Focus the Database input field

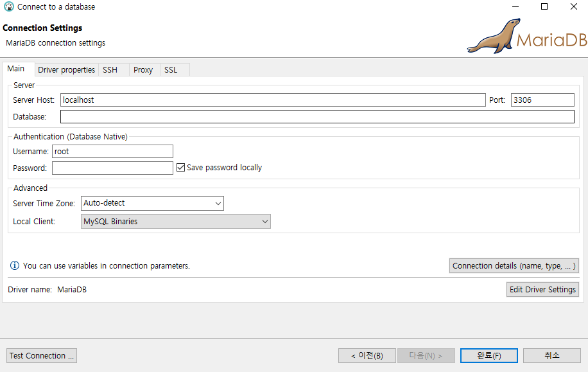pos(317,116)
